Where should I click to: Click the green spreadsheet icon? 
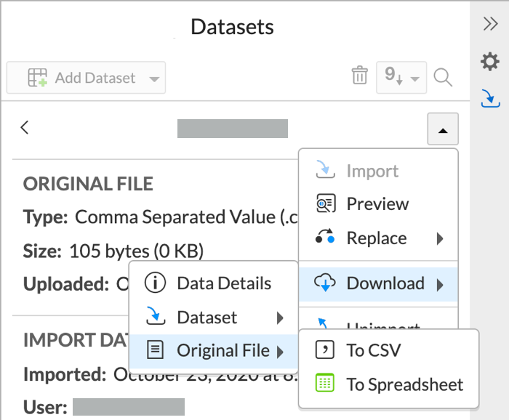coord(324,382)
